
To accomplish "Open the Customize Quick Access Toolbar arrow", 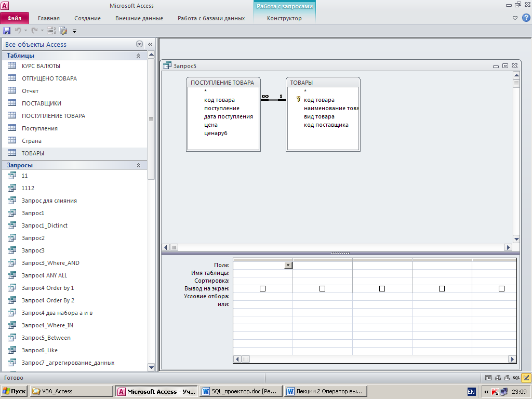I will click(74, 31).
